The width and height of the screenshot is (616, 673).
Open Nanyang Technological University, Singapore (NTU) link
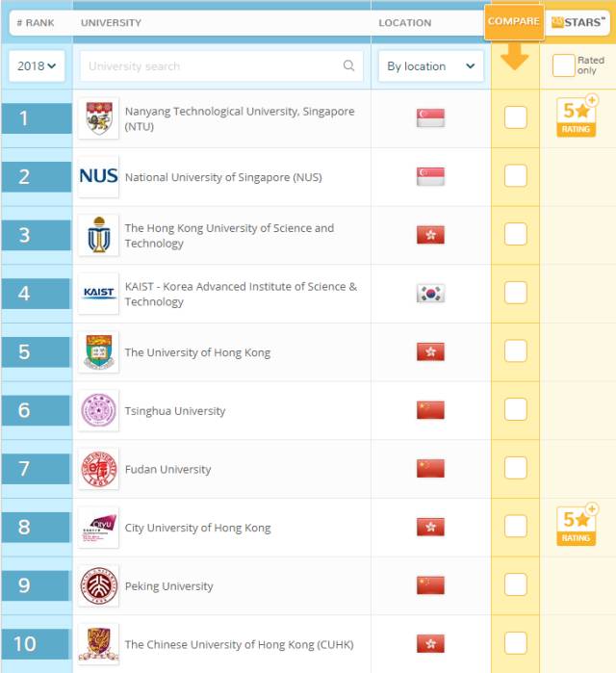pos(240,118)
